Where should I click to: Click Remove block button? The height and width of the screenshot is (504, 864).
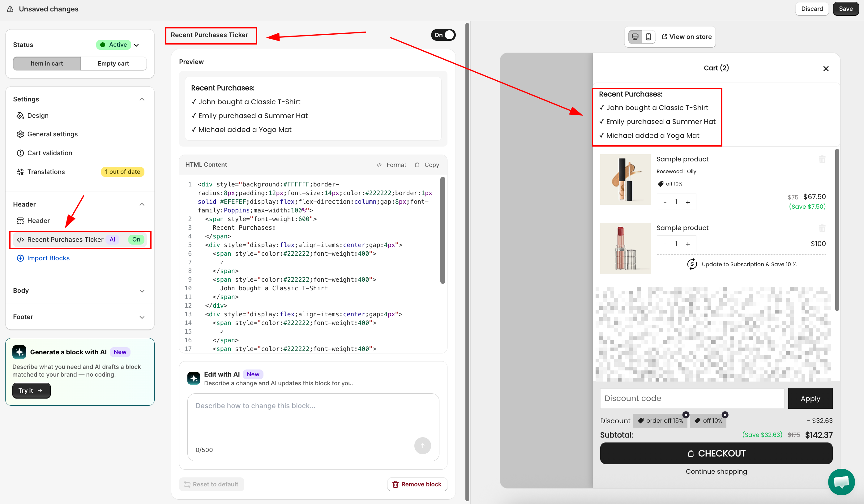coord(417,484)
